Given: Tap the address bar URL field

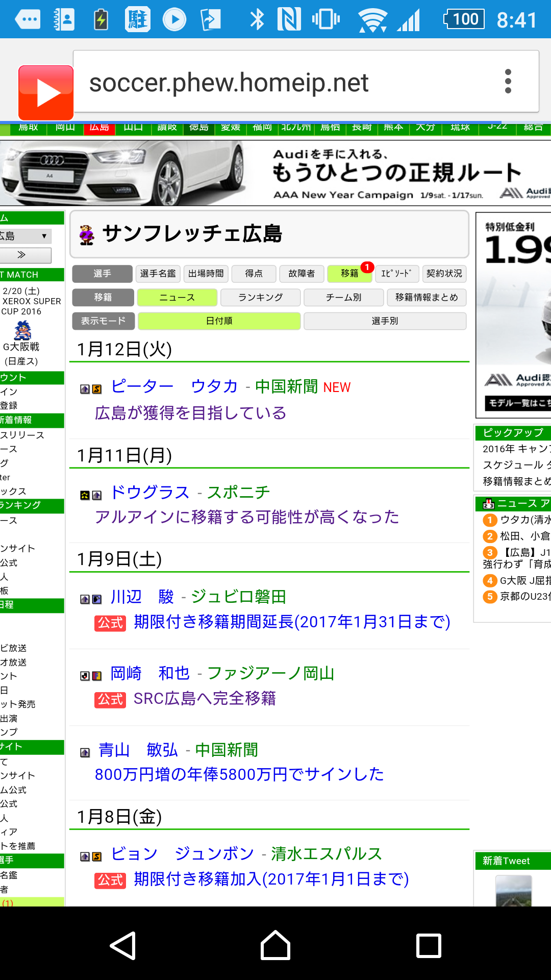Looking at the screenshot, I should tap(286, 82).
